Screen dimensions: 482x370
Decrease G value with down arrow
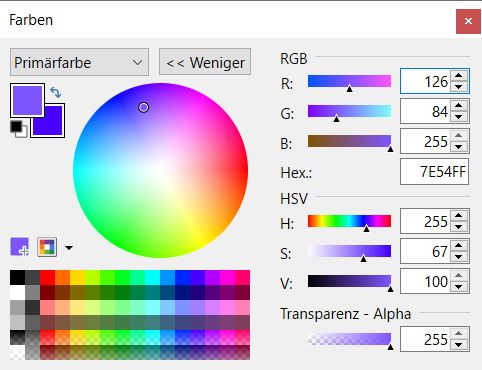click(x=459, y=117)
